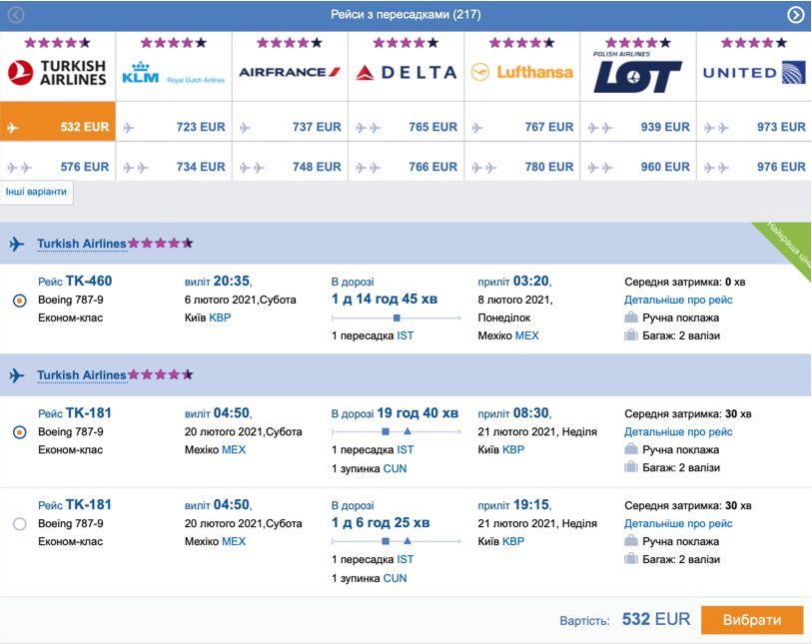Click the previous carousel arrow in header
Viewport: 812px width, 644px height.
[16, 15]
